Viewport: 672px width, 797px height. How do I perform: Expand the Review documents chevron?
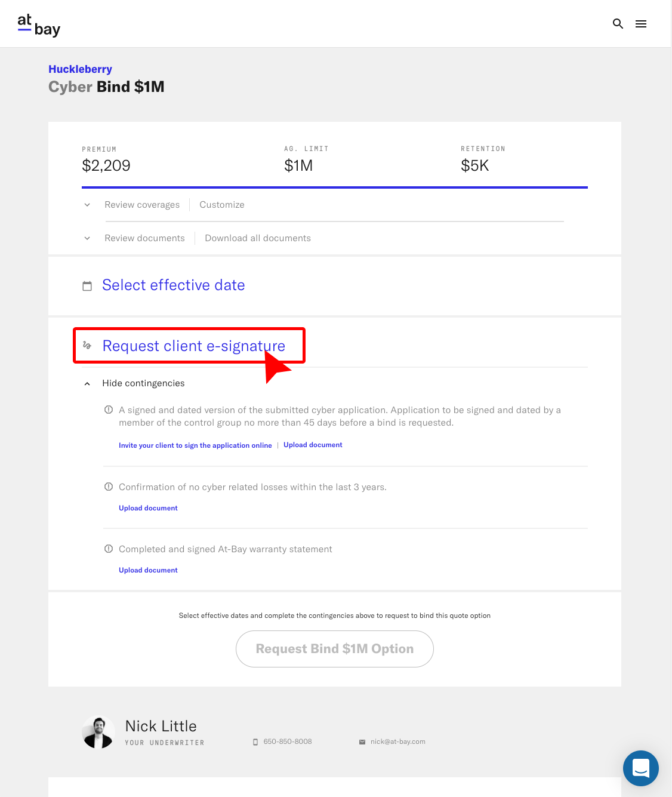pos(87,238)
